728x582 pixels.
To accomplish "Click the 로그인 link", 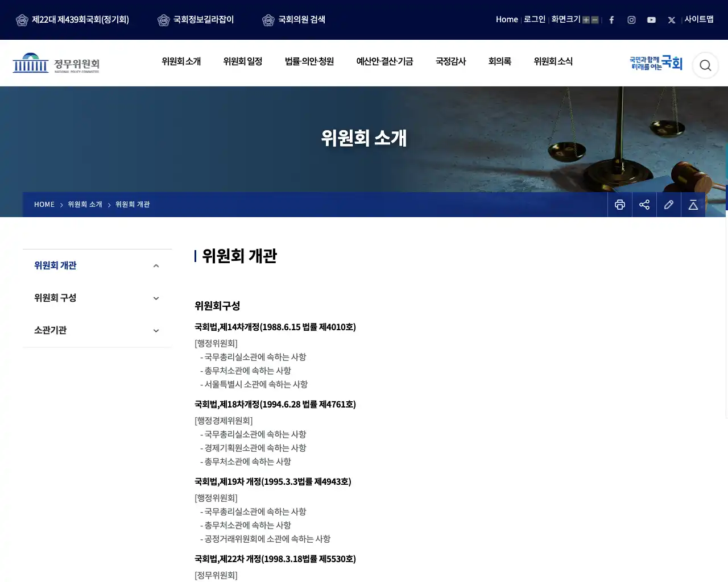I will [x=535, y=19].
